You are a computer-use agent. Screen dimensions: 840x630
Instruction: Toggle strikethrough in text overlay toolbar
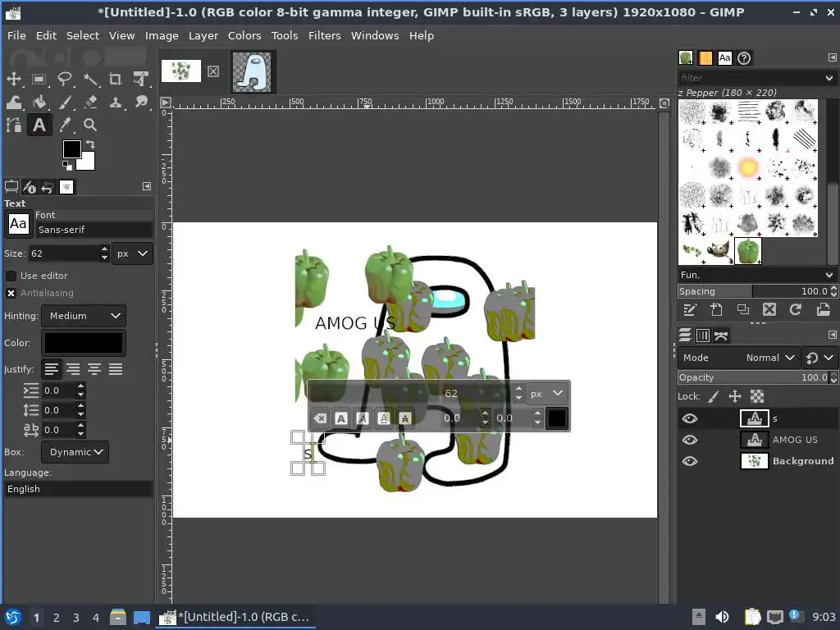click(405, 418)
